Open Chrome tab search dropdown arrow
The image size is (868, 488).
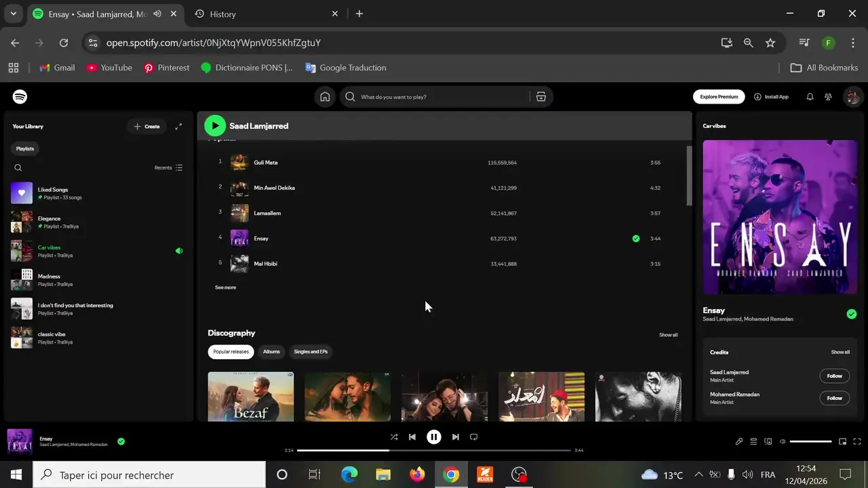(x=13, y=14)
